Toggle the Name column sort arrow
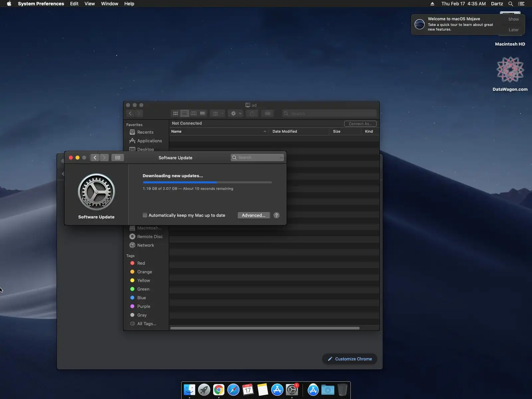Image resolution: width=532 pixels, height=399 pixels. (x=265, y=132)
